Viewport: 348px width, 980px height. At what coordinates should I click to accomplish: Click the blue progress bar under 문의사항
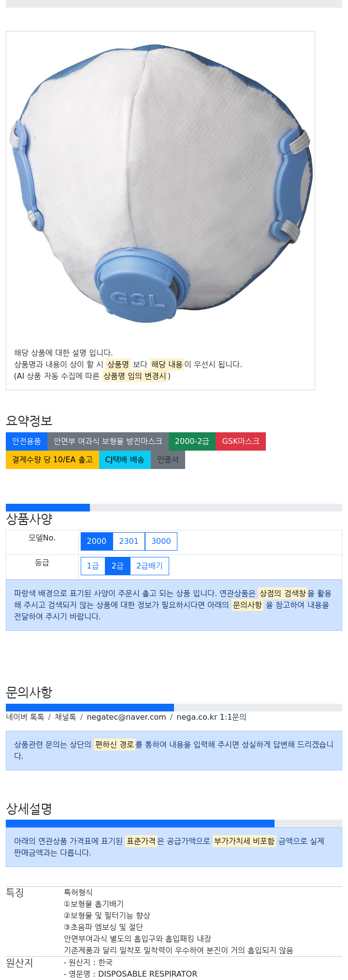tap(90, 708)
